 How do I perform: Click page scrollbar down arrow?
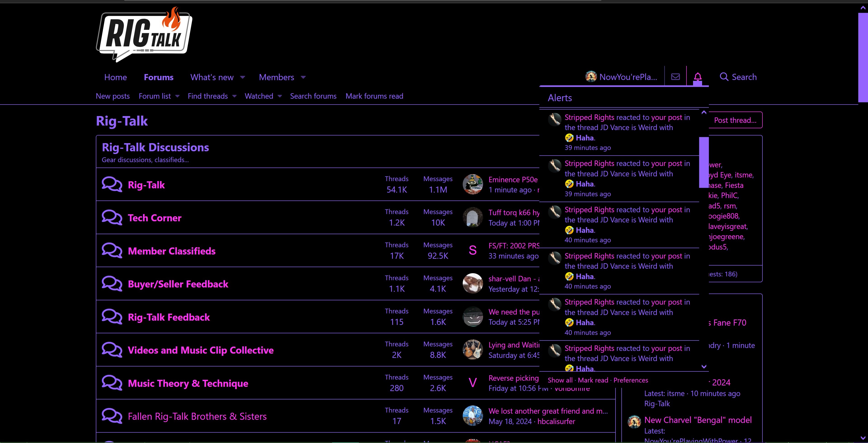863,438
